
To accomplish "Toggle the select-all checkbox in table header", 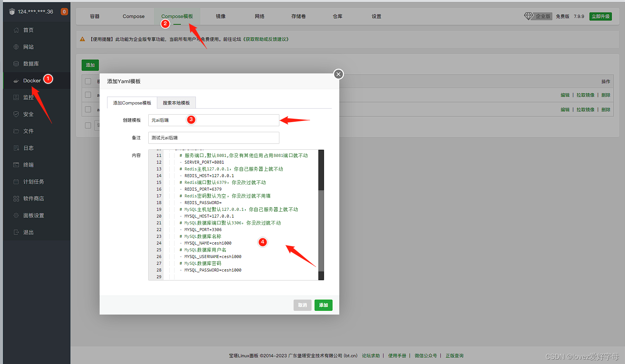I will pos(88,81).
